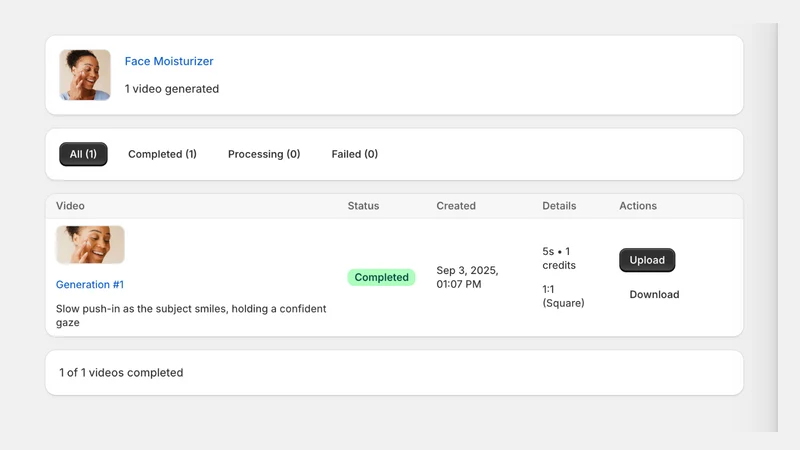Select the All (1) filter tab
The width and height of the screenshot is (800, 450).
coord(83,154)
